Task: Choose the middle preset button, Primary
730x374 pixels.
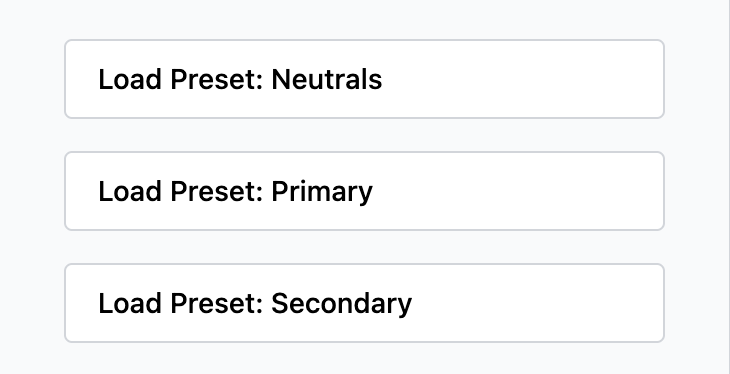Action: pos(364,191)
